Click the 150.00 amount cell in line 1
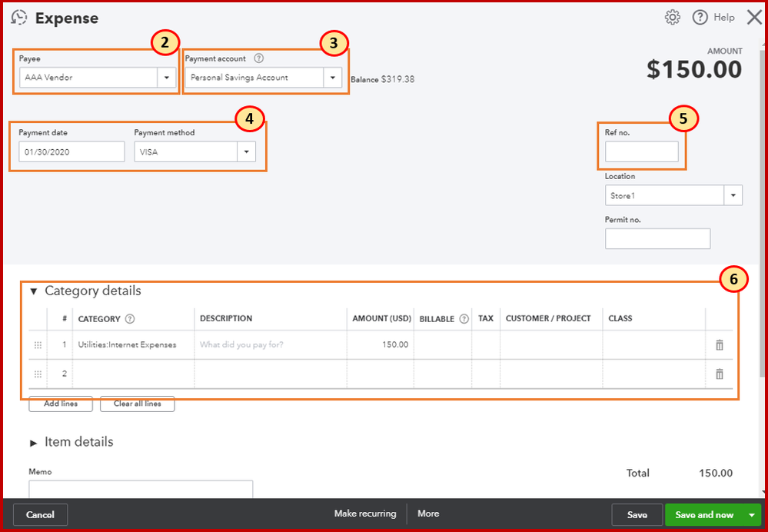768x532 pixels. 380,345
